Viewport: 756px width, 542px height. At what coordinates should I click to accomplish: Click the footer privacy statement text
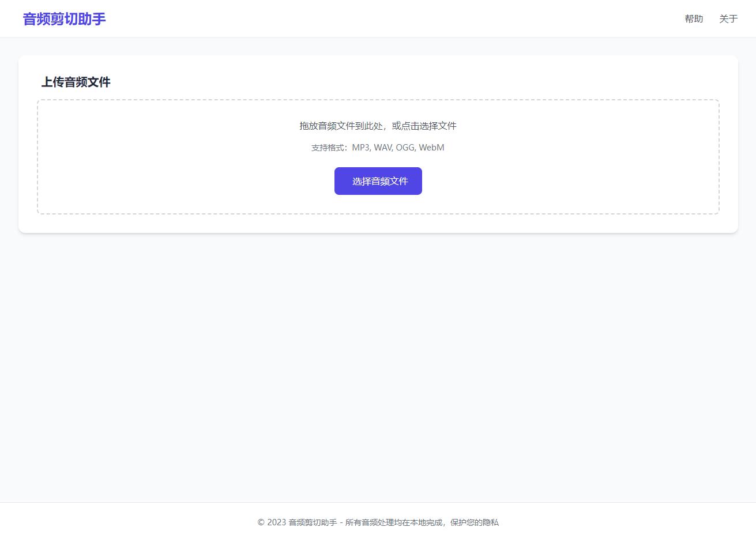[378, 522]
